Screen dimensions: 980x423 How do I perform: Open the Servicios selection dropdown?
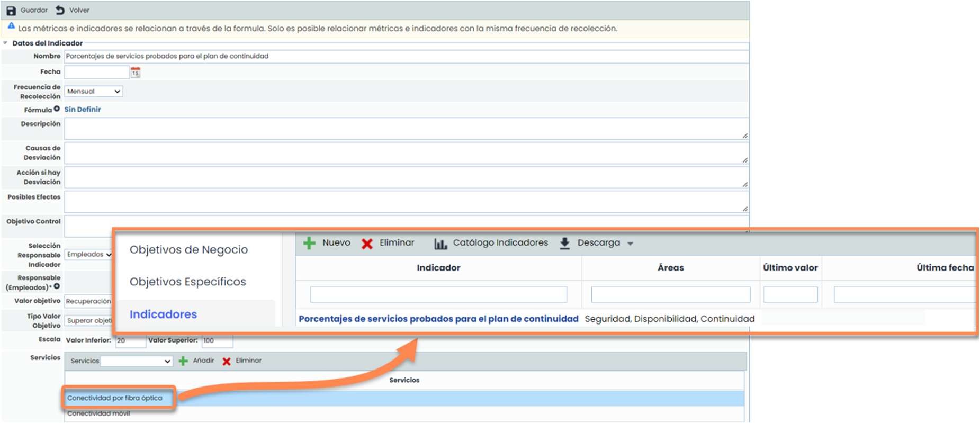[x=136, y=361]
